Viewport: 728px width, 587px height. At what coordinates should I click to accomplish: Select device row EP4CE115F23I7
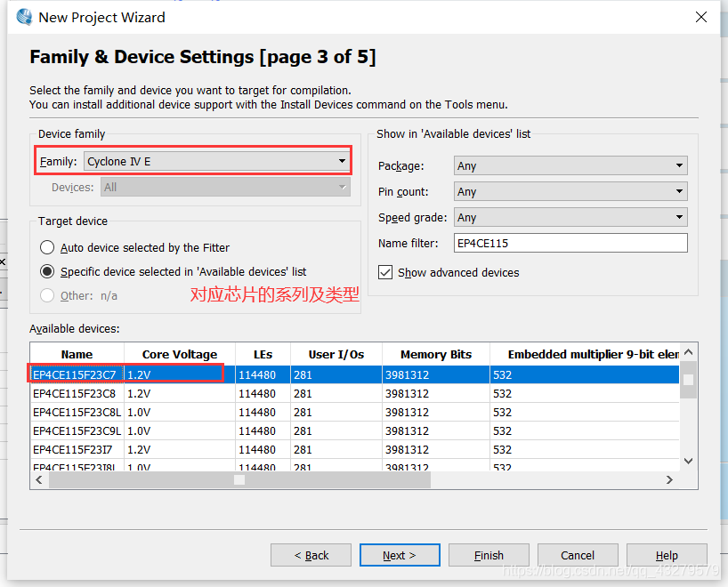click(355, 449)
